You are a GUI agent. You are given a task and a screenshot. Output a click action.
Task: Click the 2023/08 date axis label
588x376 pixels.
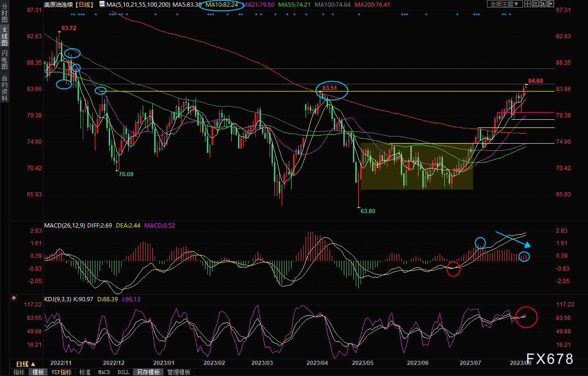pos(520,364)
